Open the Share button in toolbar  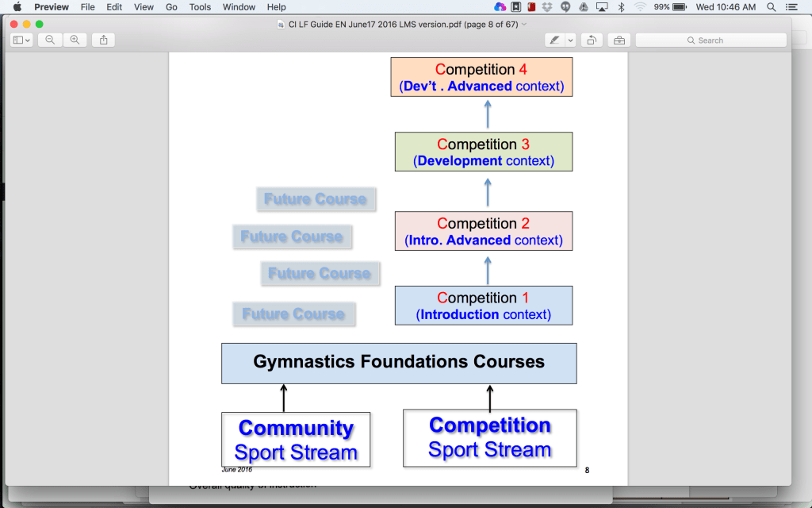103,40
